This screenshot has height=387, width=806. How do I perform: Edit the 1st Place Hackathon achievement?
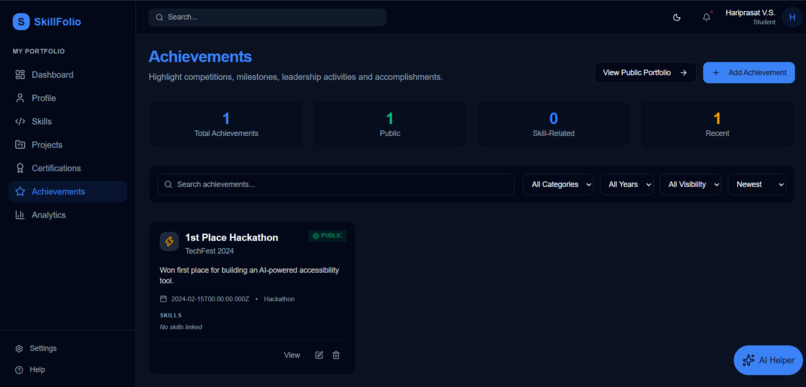pyautogui.click(x=319, y=355)
